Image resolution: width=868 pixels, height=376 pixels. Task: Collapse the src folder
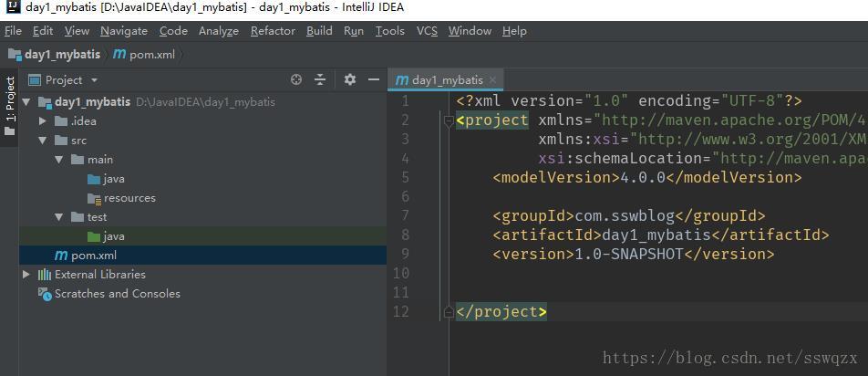tap(43, 141)
